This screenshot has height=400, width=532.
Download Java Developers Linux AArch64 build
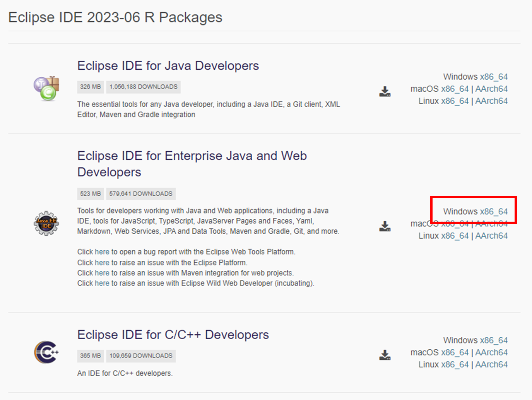pos(491,101)
